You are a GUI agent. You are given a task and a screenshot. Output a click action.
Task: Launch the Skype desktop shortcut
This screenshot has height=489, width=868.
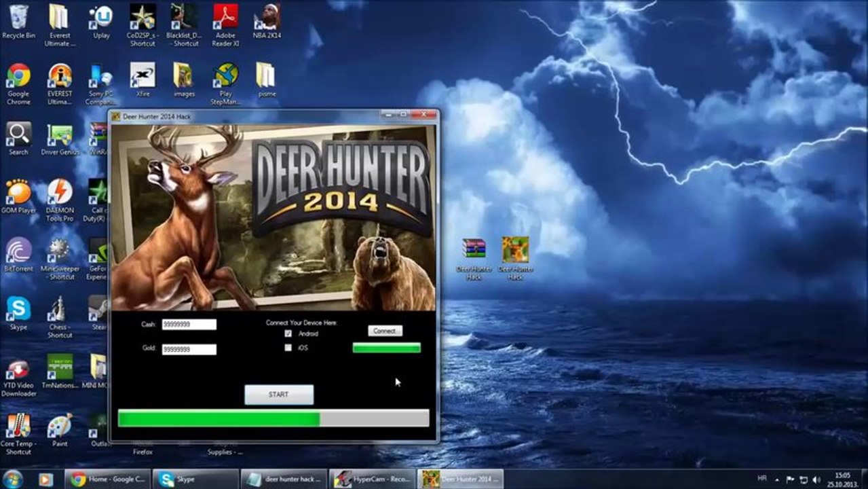18,314
